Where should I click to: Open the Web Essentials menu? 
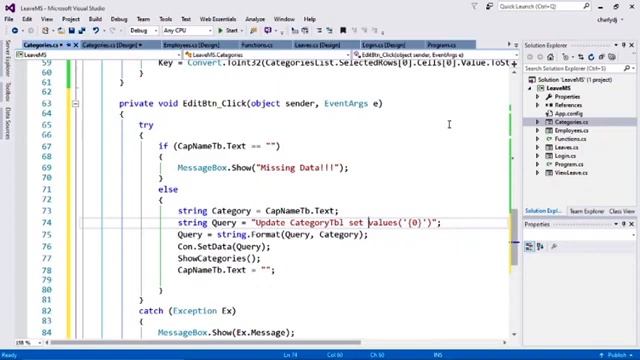[218, 19]
